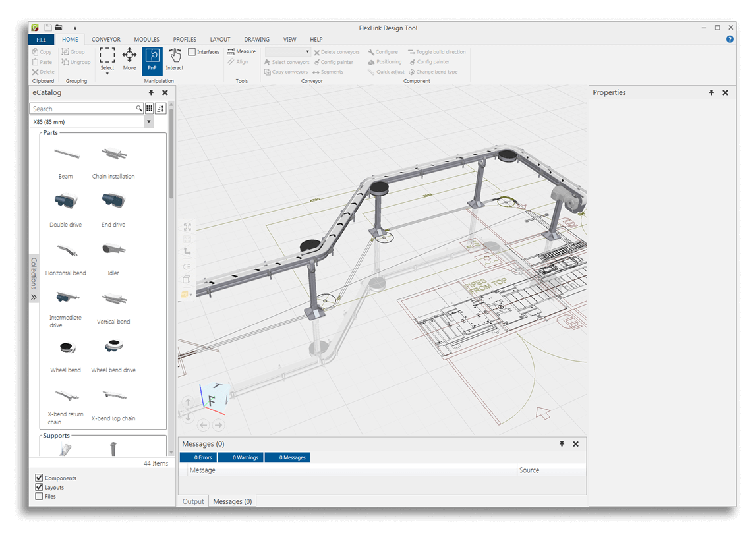The image size is (756, 537).
Task: Click Config painter in the Component group
Action: 429,62
